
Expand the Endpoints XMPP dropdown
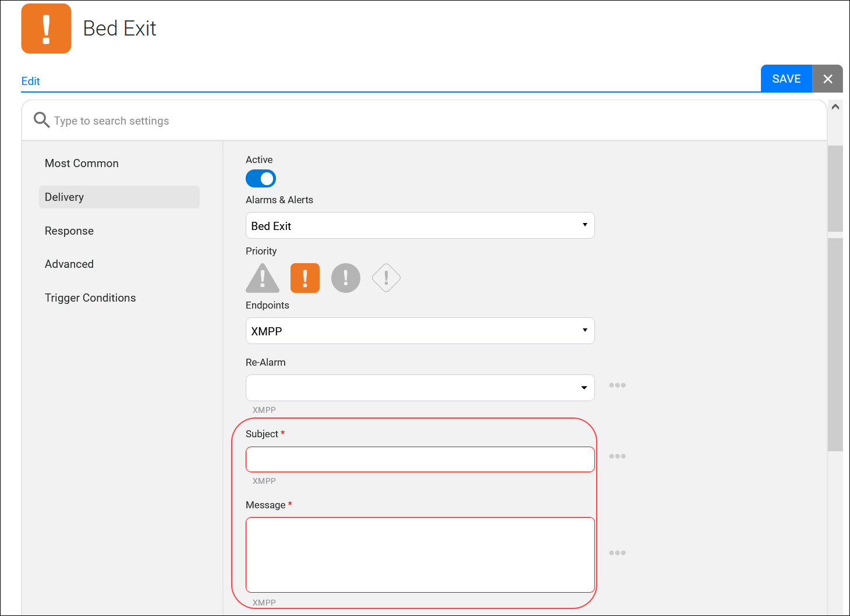pos(420,331)
